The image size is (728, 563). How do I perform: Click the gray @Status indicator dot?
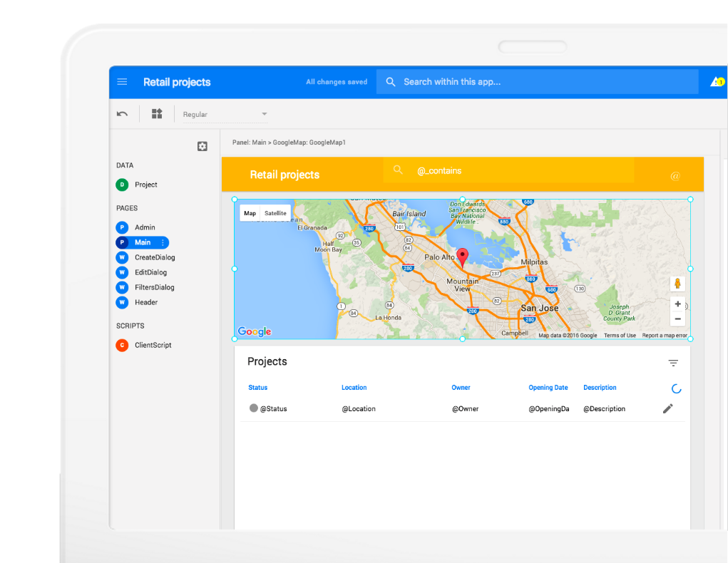254,408
